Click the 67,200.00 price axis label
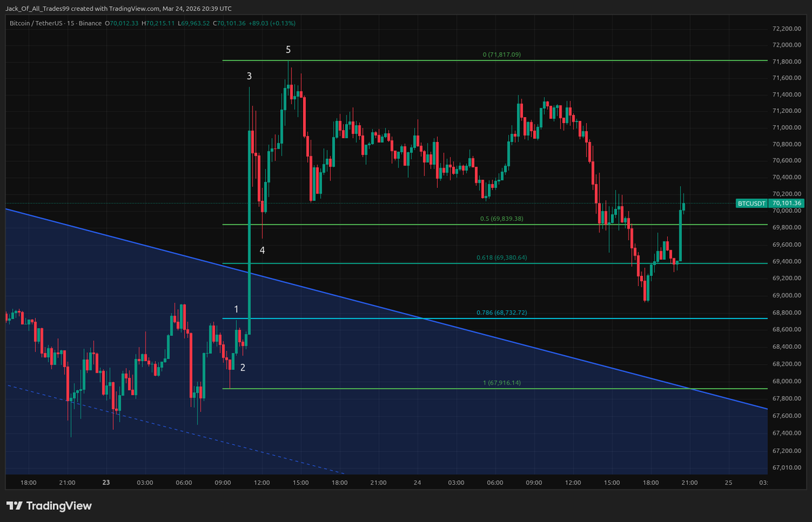This screenshot has width=812, height=522. (786, 450)
